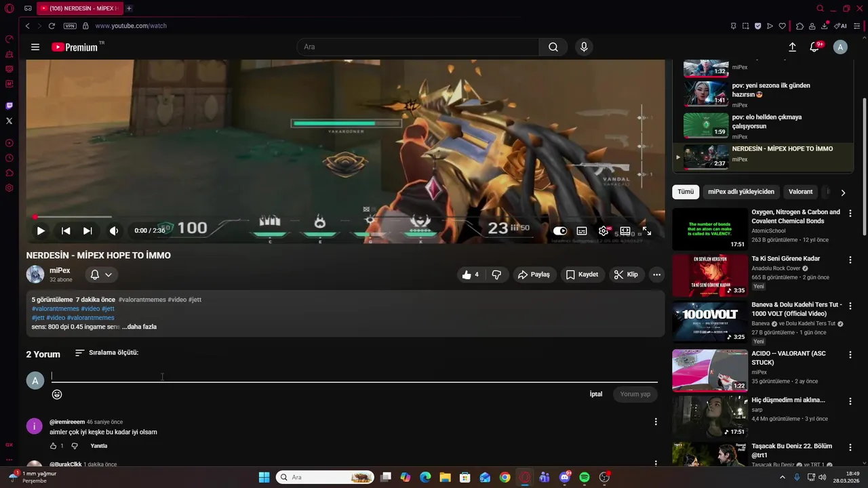868x488 pixels.
Task: Mute the video volume
Action: pos(114,230)
